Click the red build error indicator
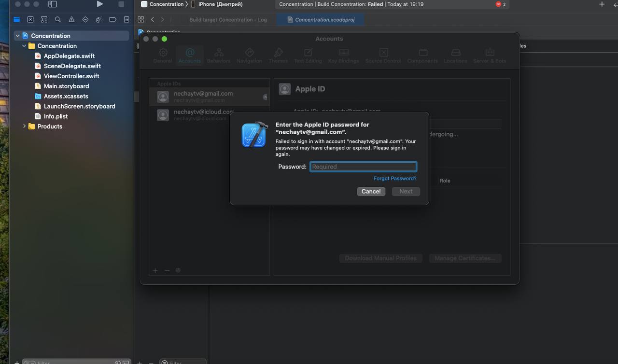This screenshot has width=618, height=364. point(501,4)
